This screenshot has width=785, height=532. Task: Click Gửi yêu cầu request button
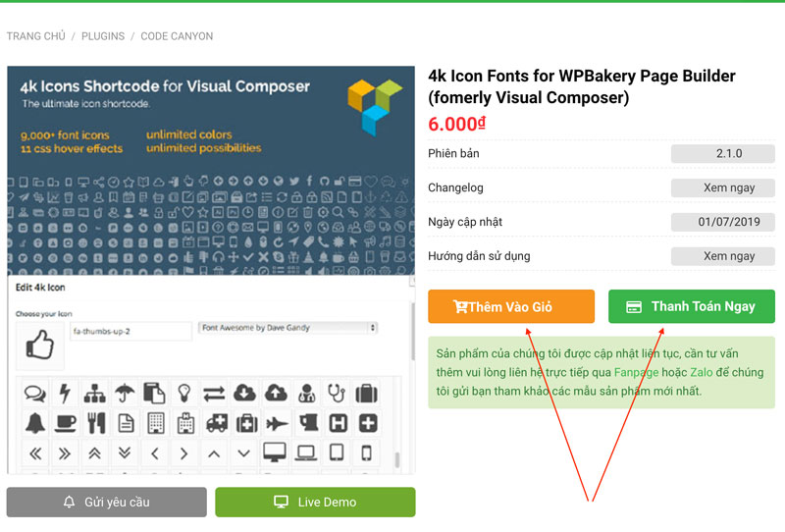[107, 502]
